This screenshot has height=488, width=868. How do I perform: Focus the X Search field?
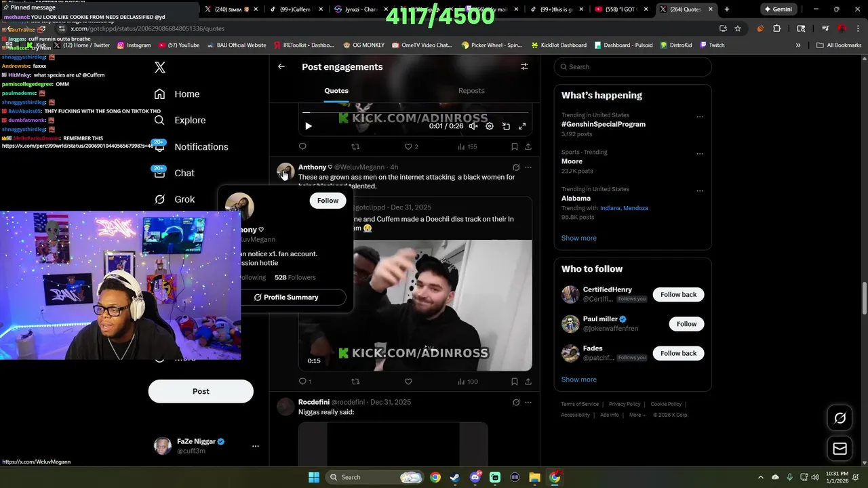[633, 66]
